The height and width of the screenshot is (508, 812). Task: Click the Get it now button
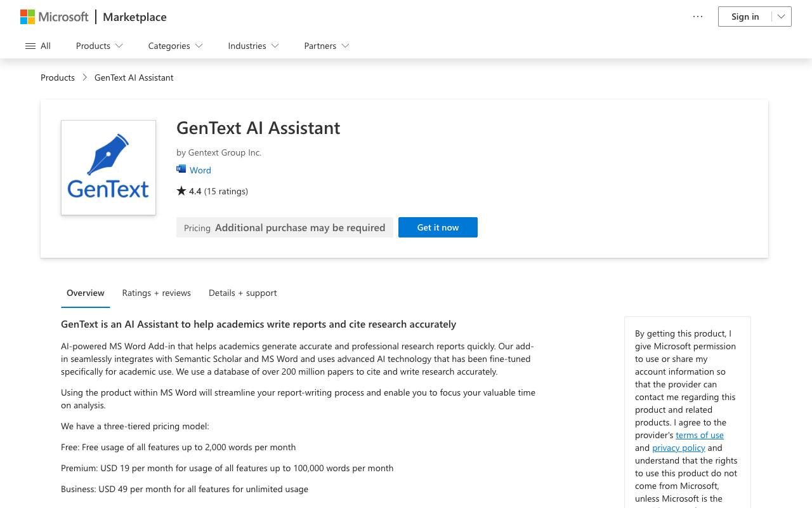438,227
